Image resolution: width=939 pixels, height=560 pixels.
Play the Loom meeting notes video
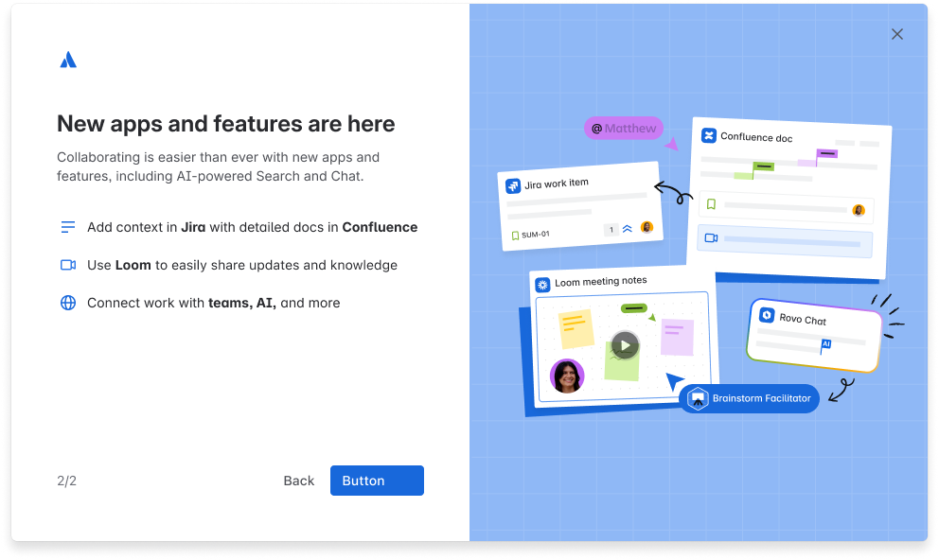625,345
